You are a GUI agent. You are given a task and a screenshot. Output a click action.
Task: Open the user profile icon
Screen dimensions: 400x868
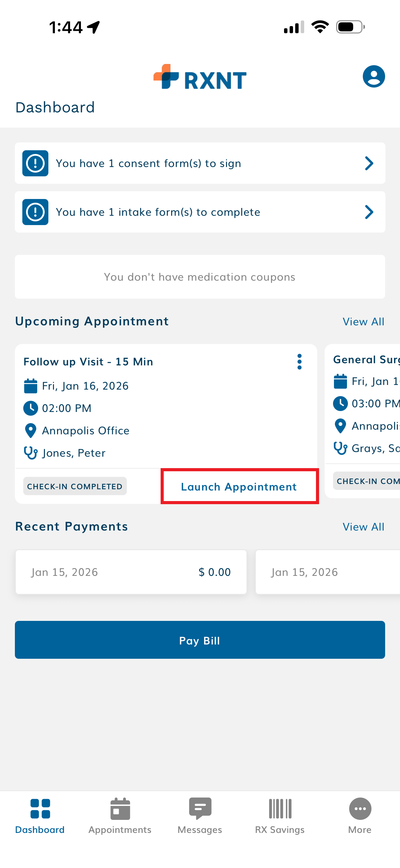(373, 76)
